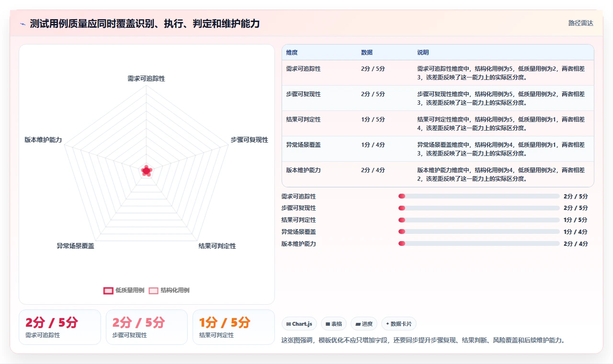Click the 1分 / 4分 value in the 异常场景覆盖 table row
This screenshot has width=613, height=364.
pos(373,145)
